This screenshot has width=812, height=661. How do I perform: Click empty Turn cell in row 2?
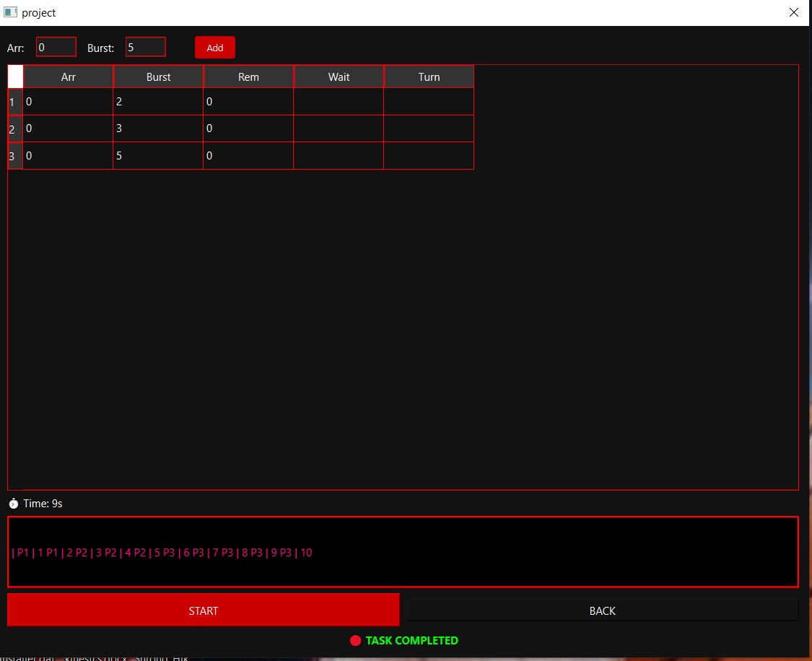[429, 128]
